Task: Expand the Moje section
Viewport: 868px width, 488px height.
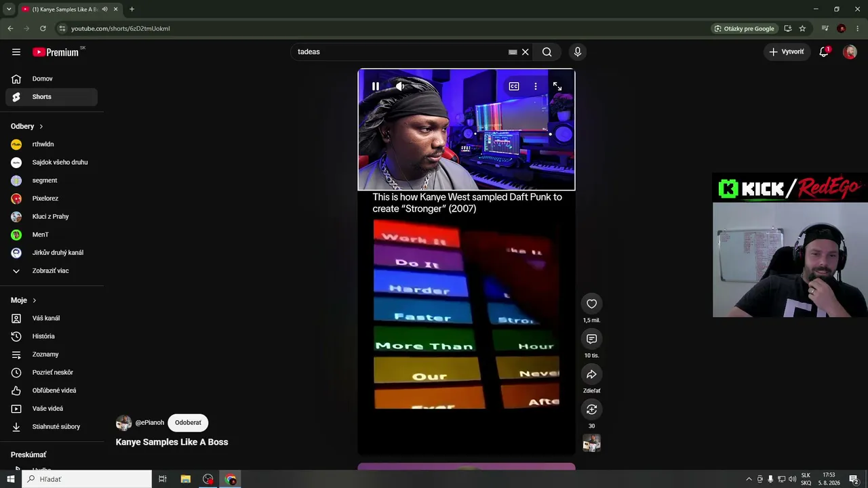Action: (24, 300)
